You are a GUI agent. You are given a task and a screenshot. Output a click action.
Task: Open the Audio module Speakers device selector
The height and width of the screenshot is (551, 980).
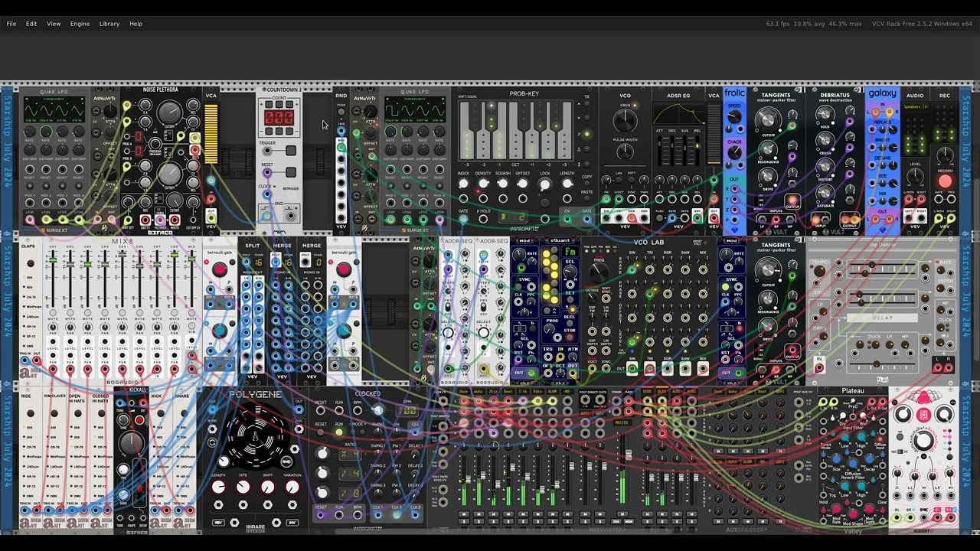[x=915, y=106]
